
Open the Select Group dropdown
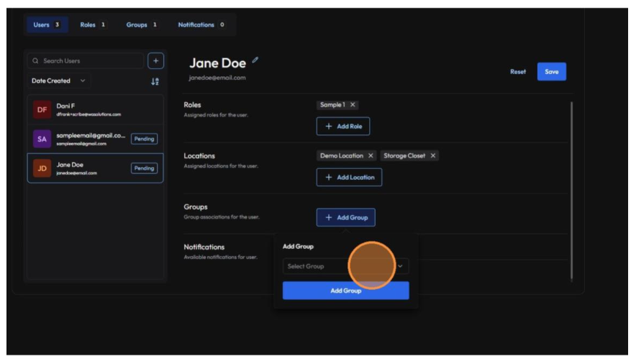click(x=345, y=266)
